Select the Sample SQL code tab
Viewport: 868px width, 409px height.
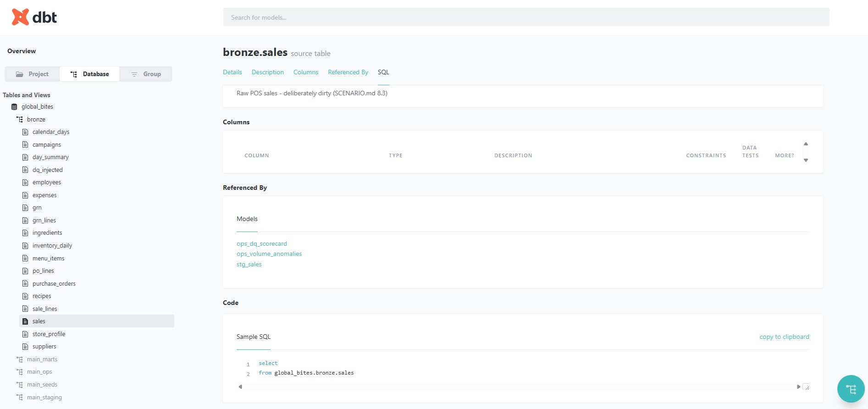point(254,337)
